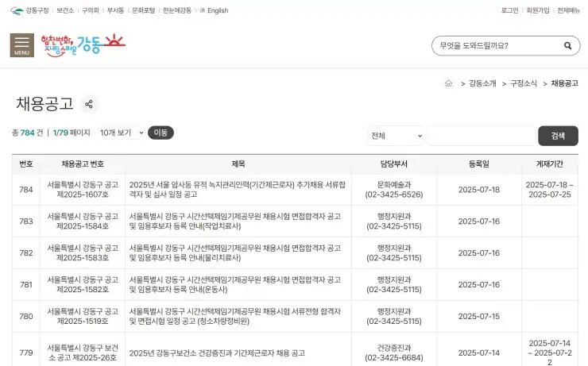The height and width of the screenshot is (366, 588).
Task: Open post ending with 안내(운동사)
Action: click(235, 285)
